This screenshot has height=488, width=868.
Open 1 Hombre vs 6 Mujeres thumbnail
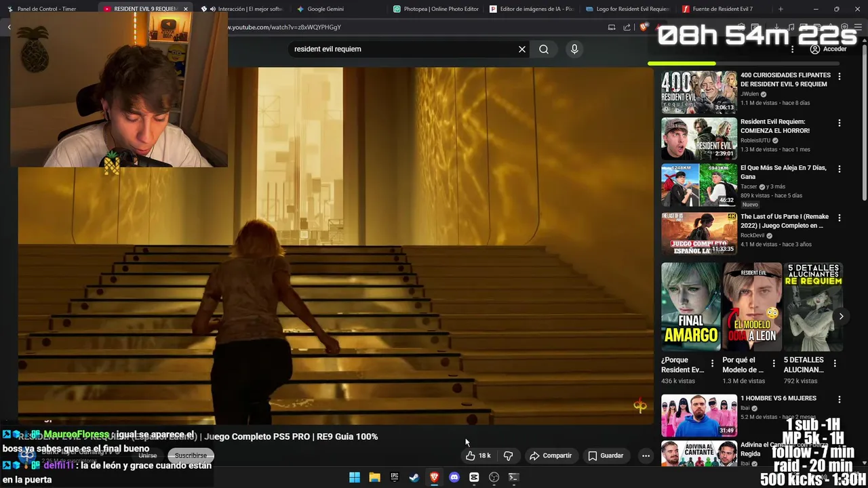(699, 415)
